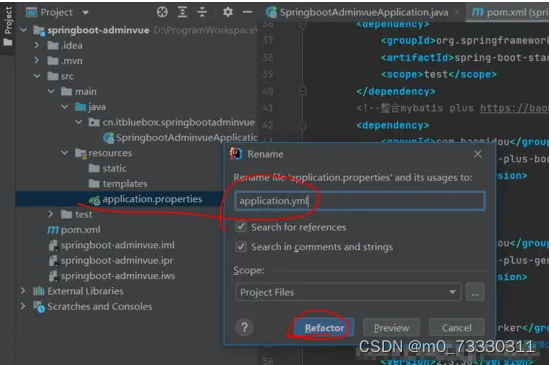Screen dimensions: 551x365
Task: Click the scope ellipsis browse button
Action: point(475,292)
